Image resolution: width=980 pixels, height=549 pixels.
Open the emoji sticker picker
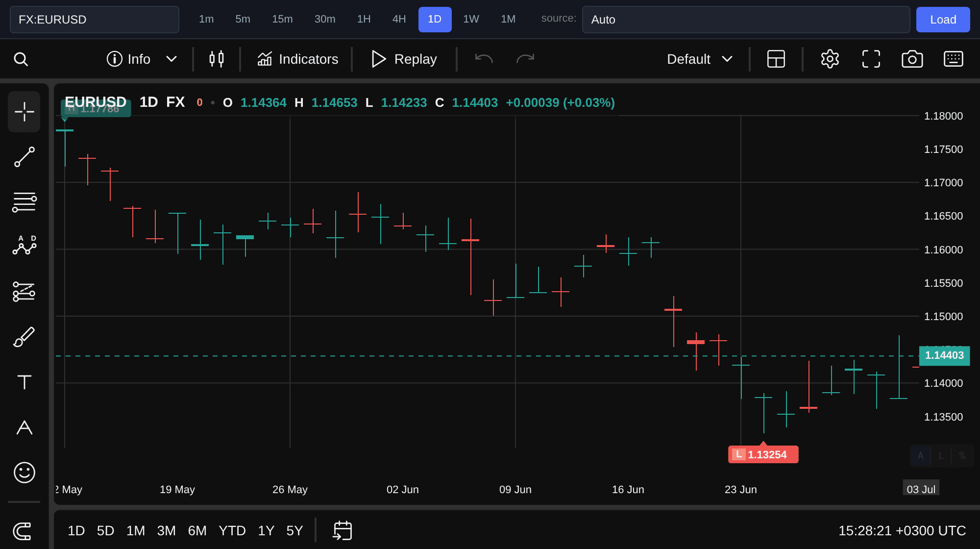(24, 473)
